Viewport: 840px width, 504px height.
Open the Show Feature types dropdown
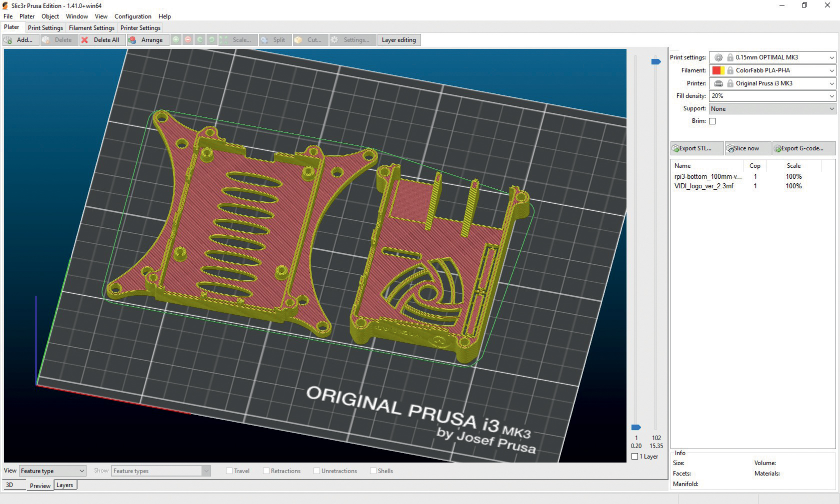pos(161,471)
